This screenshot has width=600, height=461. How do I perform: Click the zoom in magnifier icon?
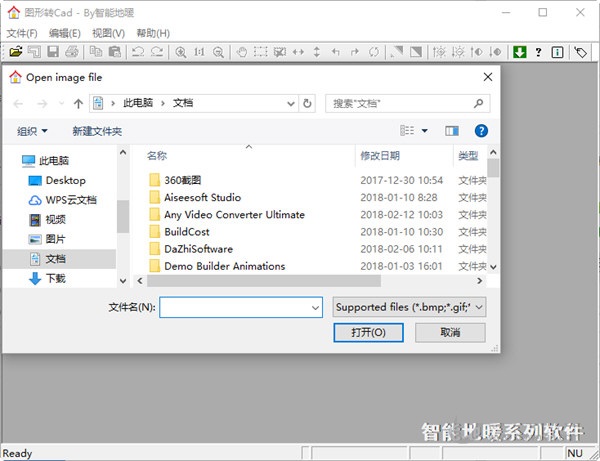(180, 52)
